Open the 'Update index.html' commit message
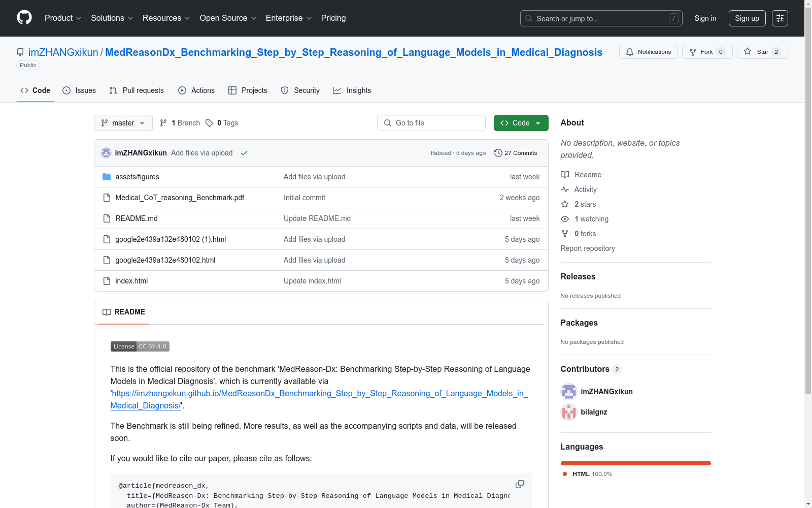 click(x=312, y=281)
